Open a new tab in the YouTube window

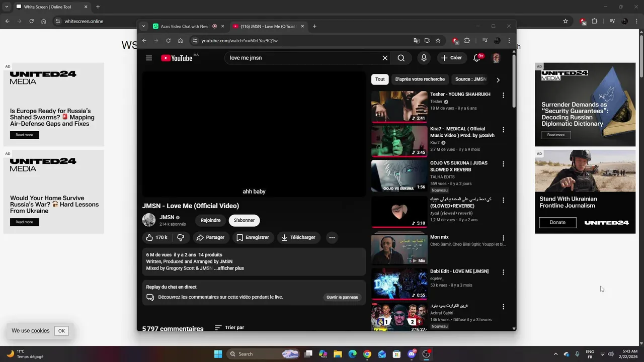tap(314, 26)
